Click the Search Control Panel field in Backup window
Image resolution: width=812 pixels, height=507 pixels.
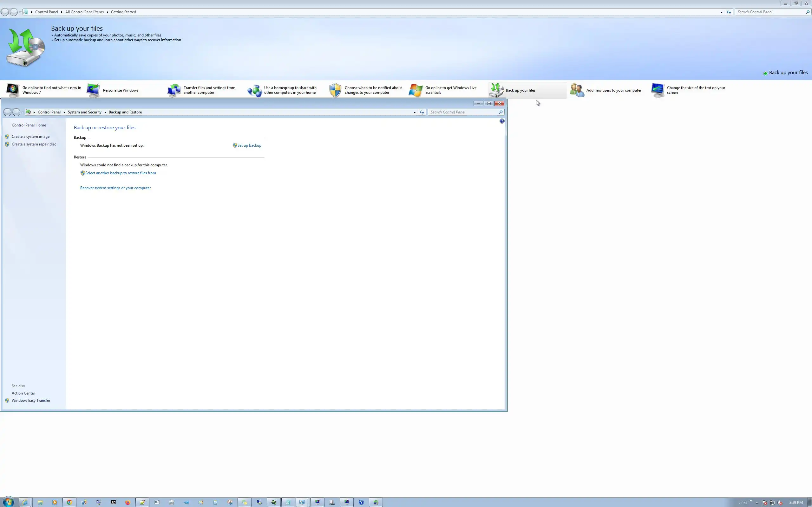point(463,112)
